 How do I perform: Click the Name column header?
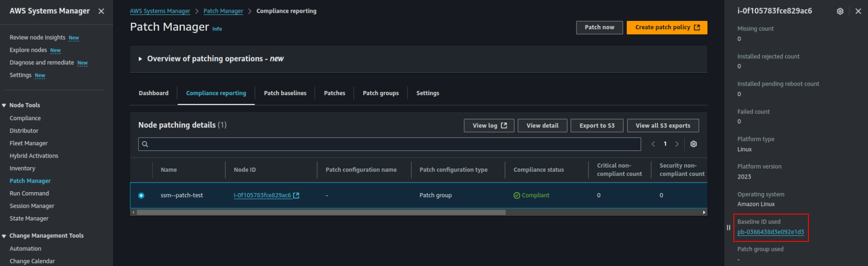click(x=169, y=169)
